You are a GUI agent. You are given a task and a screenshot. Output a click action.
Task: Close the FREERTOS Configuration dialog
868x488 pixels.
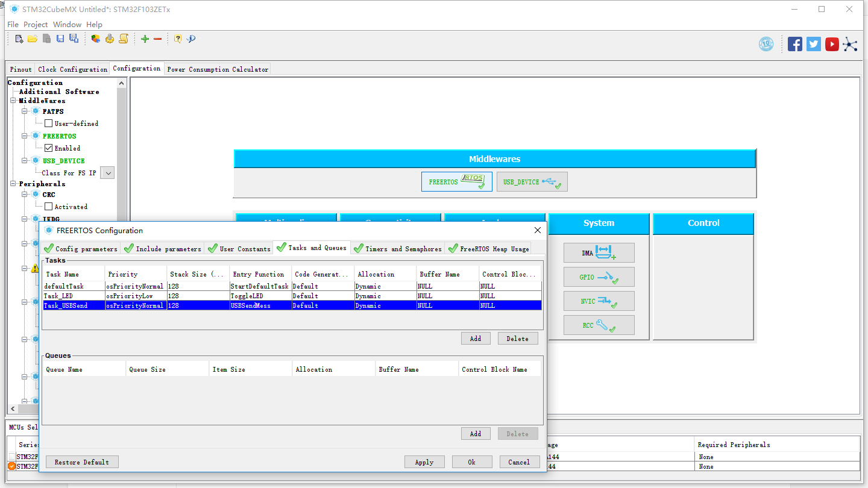[x=538, y=230]
